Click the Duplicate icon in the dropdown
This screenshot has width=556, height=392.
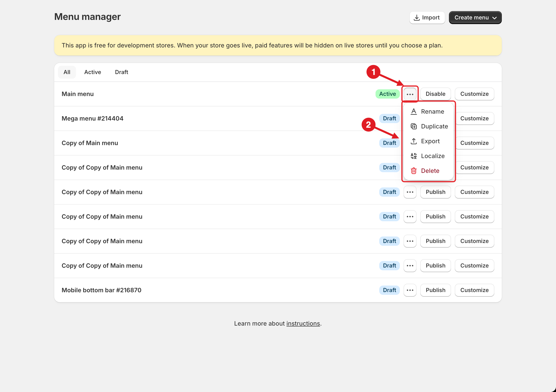[x=414, y=127]
